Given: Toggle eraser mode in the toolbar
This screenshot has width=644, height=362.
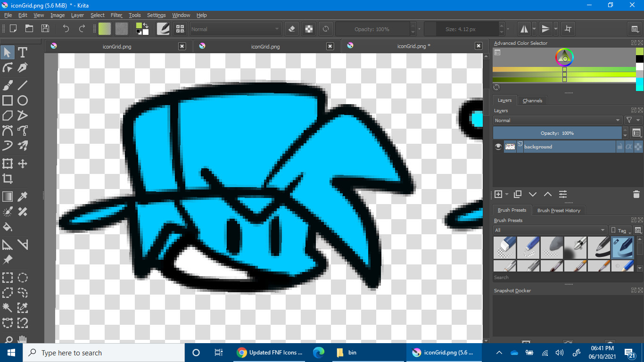Looking at the screenshot, I should 291,29.
